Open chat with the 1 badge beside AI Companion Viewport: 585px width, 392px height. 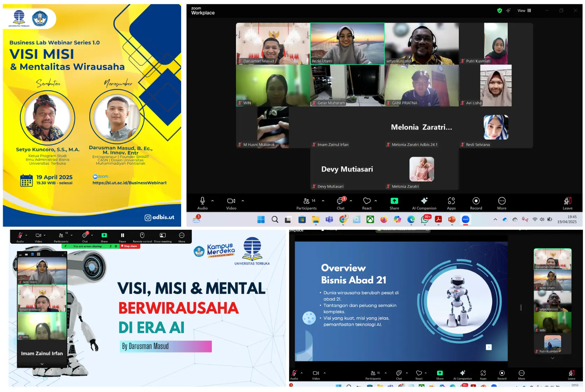point(340,203)
